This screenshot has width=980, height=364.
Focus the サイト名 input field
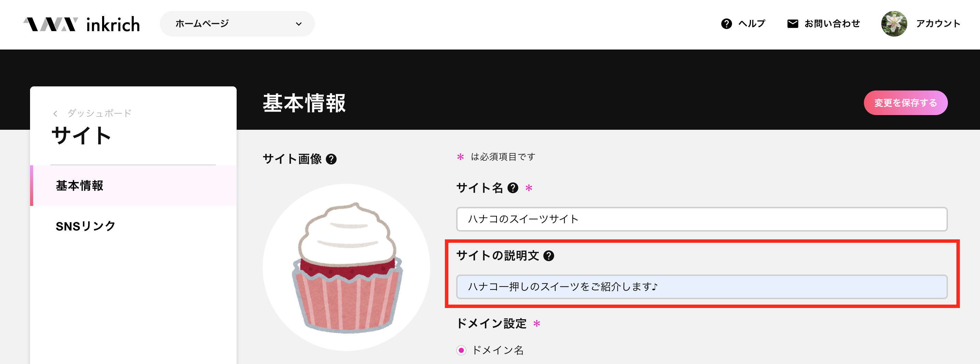[701, 219]
